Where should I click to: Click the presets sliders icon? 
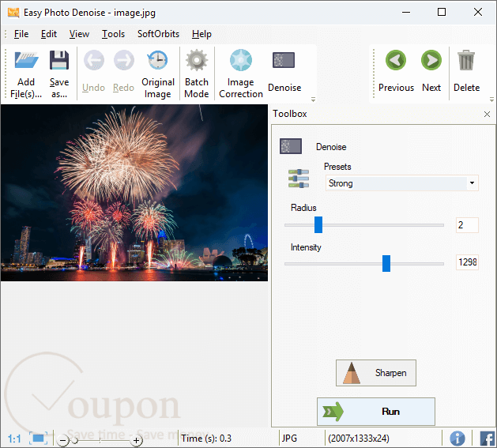pyautogui.click(x=299, y=179)
